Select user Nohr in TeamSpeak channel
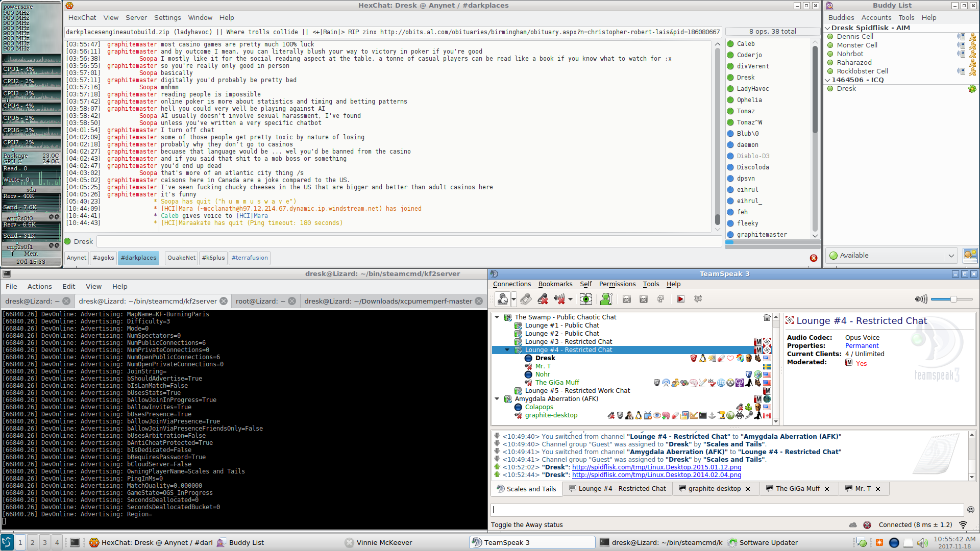Screen dimensions: 980x551 tap(542, 374)
